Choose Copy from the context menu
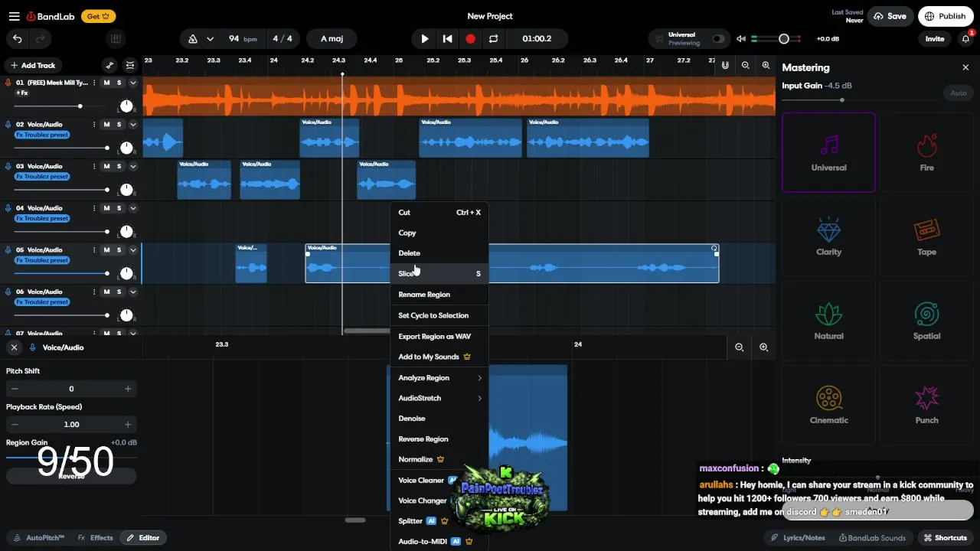 tap(439, 233)
